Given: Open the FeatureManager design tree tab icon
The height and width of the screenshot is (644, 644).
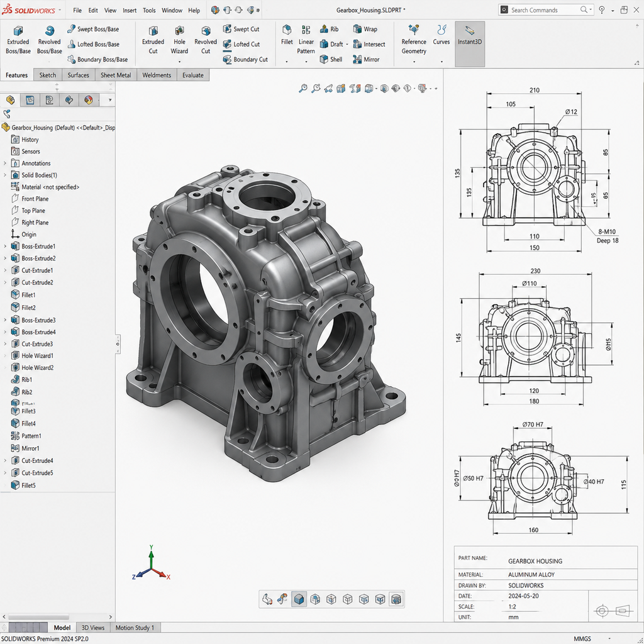Looking at the screenshot, I should click(10, 100).
